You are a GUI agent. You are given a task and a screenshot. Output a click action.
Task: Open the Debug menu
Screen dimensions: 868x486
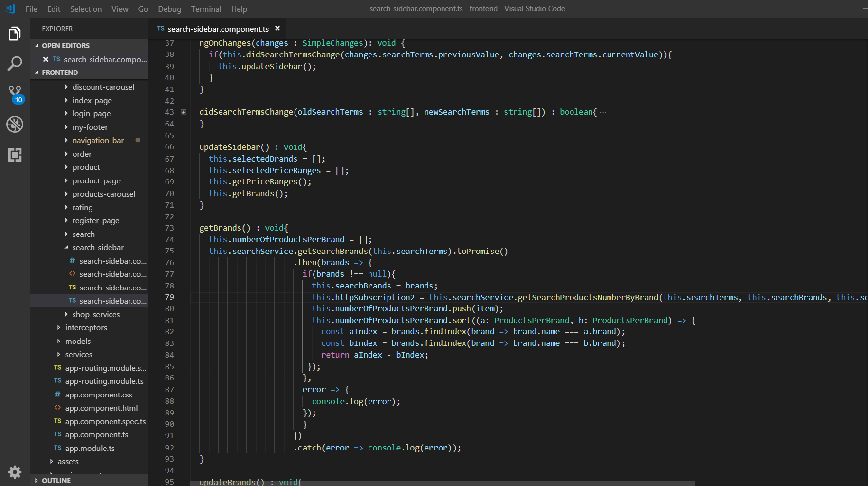(169, 9)
